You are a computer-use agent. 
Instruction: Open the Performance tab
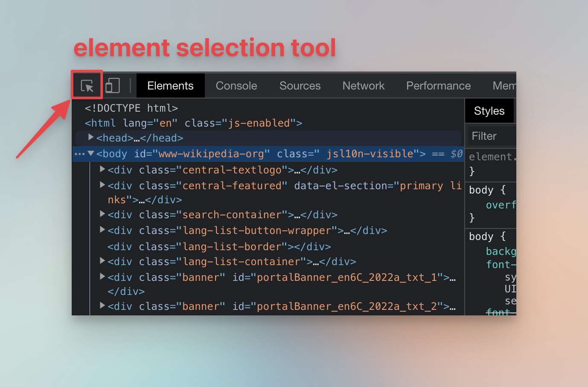click(x=438, y=85)
